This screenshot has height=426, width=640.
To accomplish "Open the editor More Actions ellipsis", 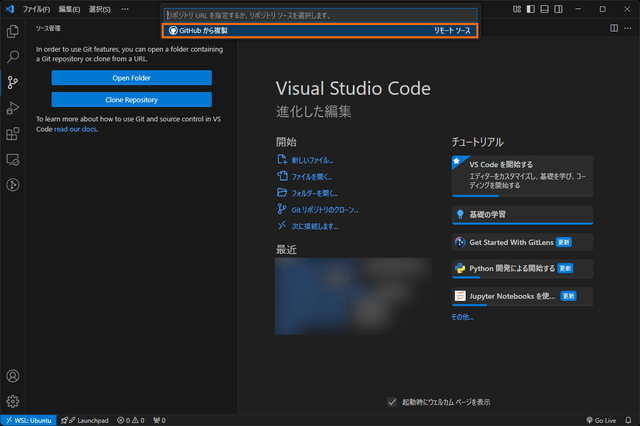I will tap(628, 28).
